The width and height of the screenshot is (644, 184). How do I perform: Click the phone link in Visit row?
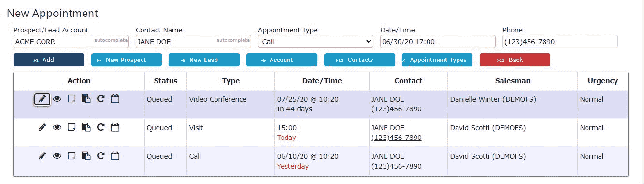click(396, 138)
